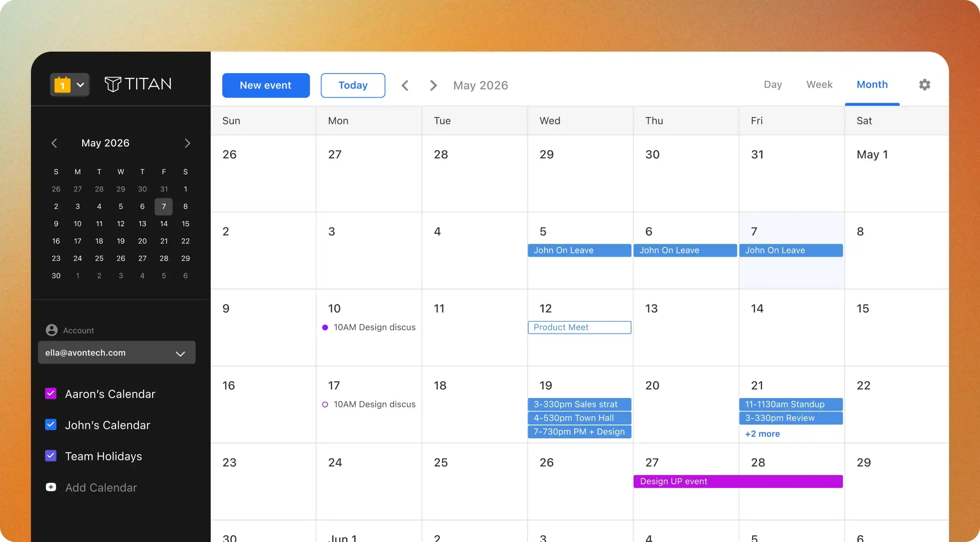Viewport: 980px width, 542px height.
Task: Open the magenta Design UP event bar
Action: pyautogui.click(x=738, y=481)
